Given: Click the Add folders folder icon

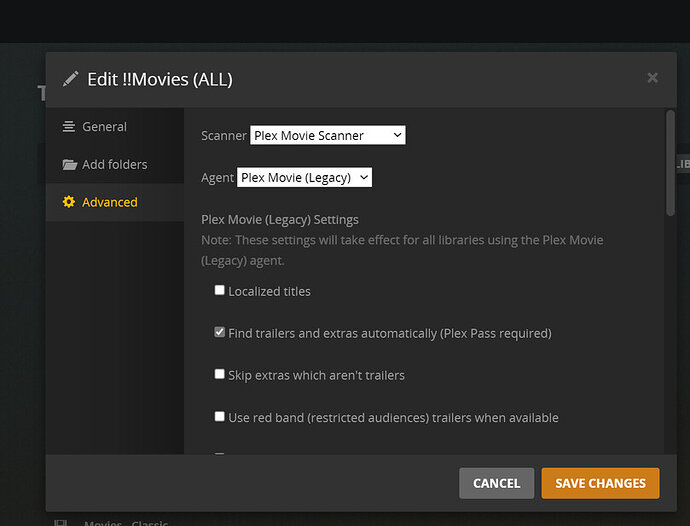Looking at the screenshot, I should point(70,165).
